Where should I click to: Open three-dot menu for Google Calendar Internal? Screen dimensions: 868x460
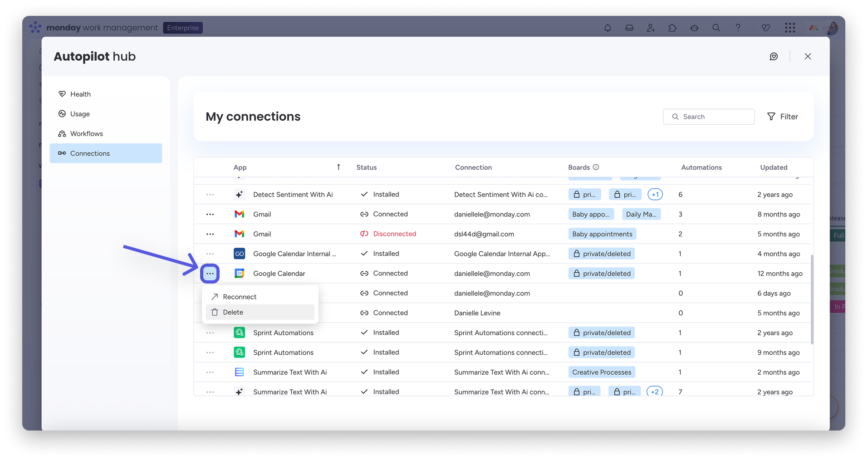pos(210,254)
